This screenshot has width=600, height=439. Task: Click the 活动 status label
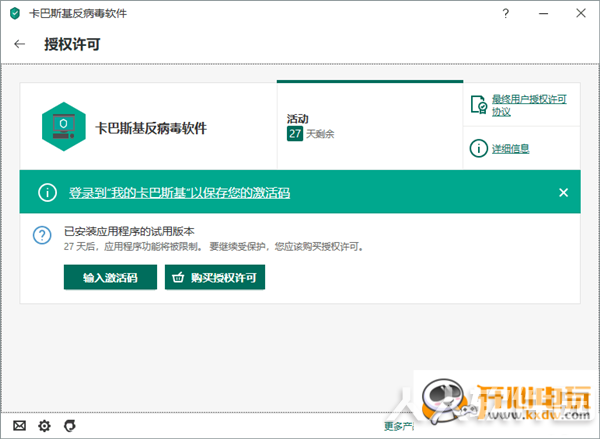click(x=297, y=119)
